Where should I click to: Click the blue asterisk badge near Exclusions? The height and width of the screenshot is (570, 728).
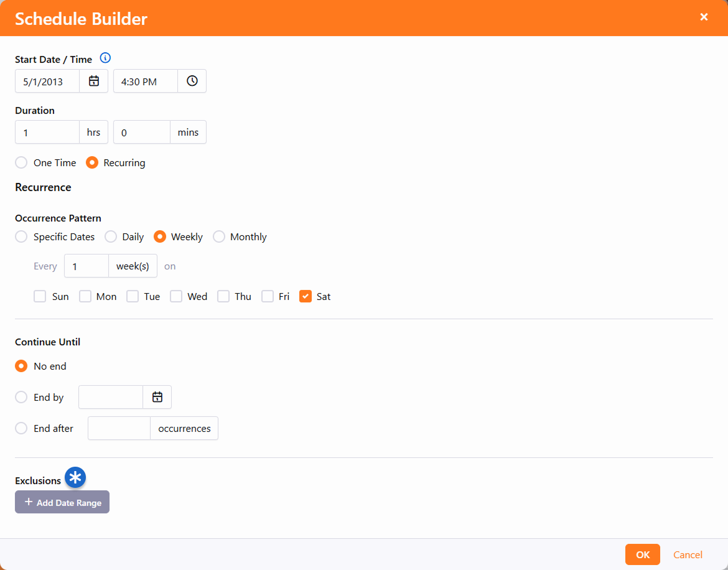click(75, 477)
